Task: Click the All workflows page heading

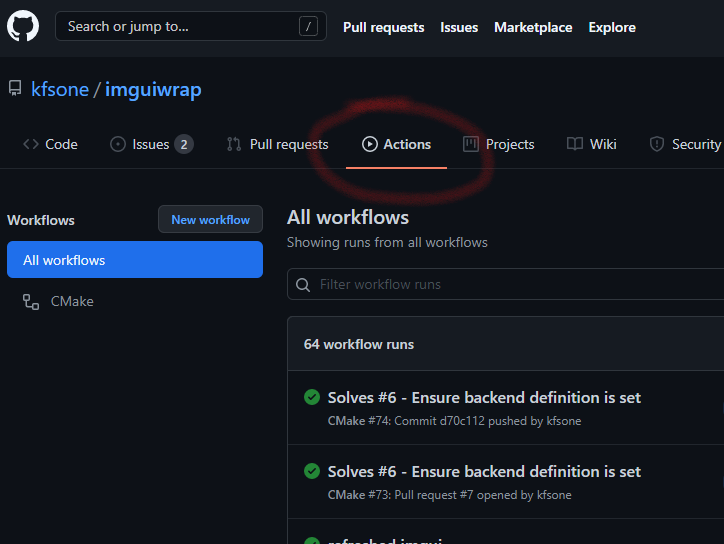Action: pyautogui.click(x=348, y=218)
